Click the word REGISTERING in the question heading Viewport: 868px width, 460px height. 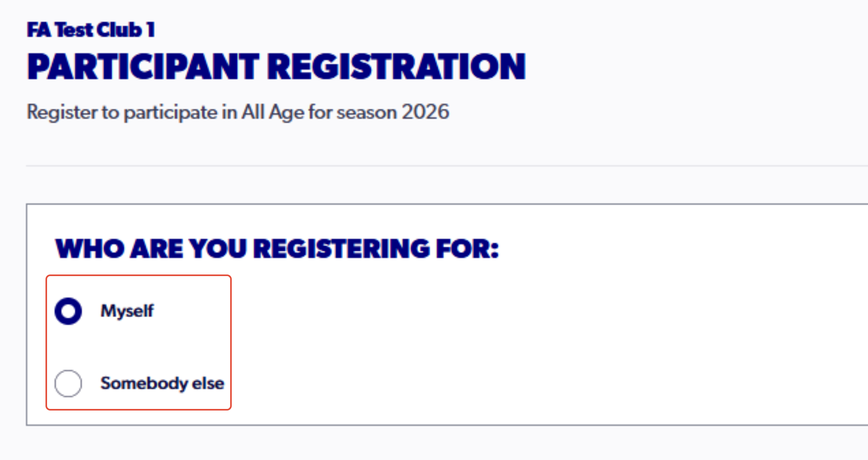coord(342,249)
